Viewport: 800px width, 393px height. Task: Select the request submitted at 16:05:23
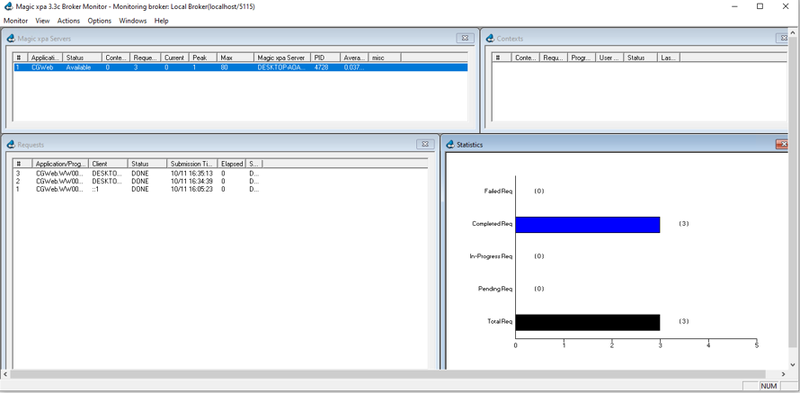[x=137, y=189]
